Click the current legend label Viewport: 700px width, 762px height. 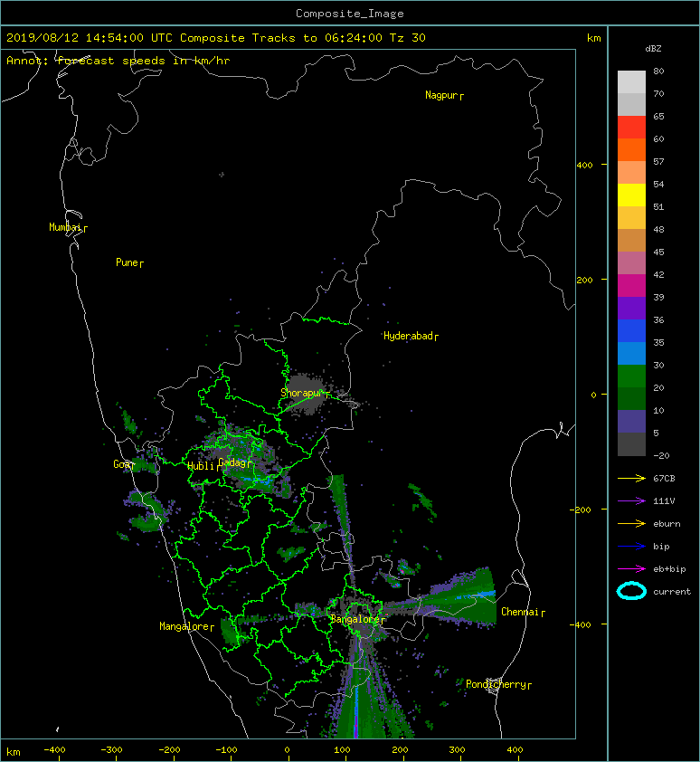click(x=672, y=592)
